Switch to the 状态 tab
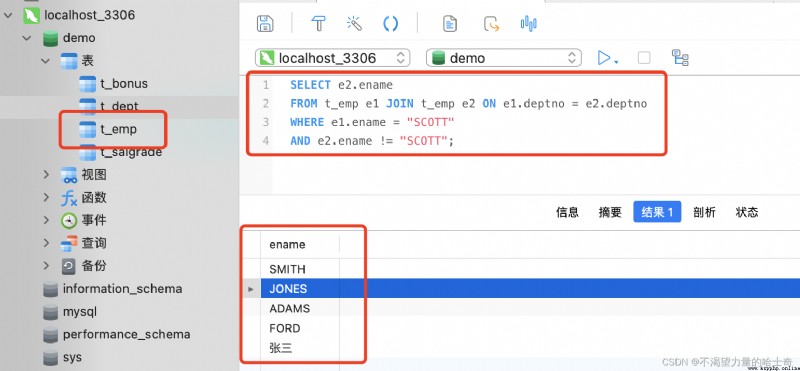The image size is (800, 371). click(747, 212)
